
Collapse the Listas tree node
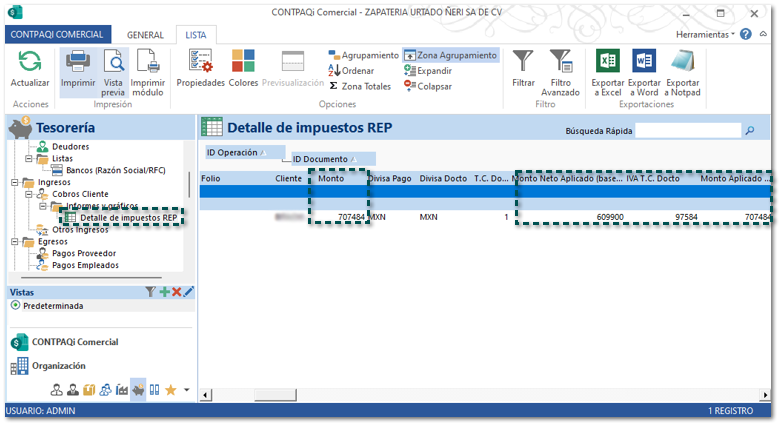tap(29, 158)
